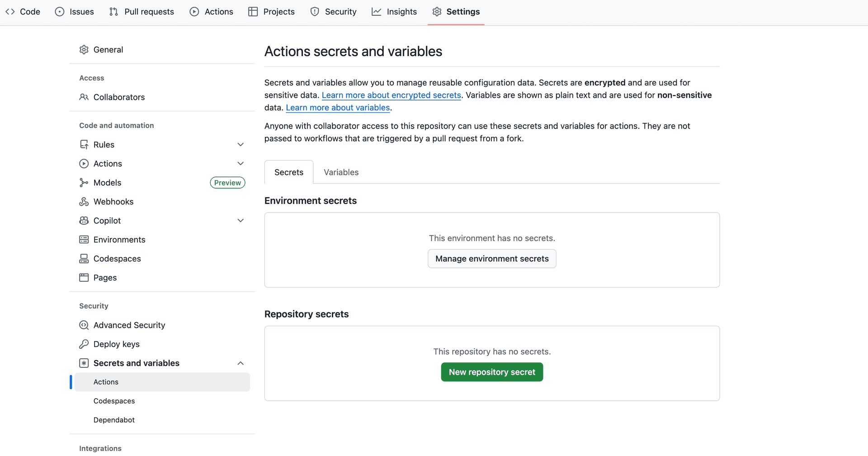Screen dimensions: 868x456
Task: Select the Copilot icon in sidebar
Action: click(84, 220)
